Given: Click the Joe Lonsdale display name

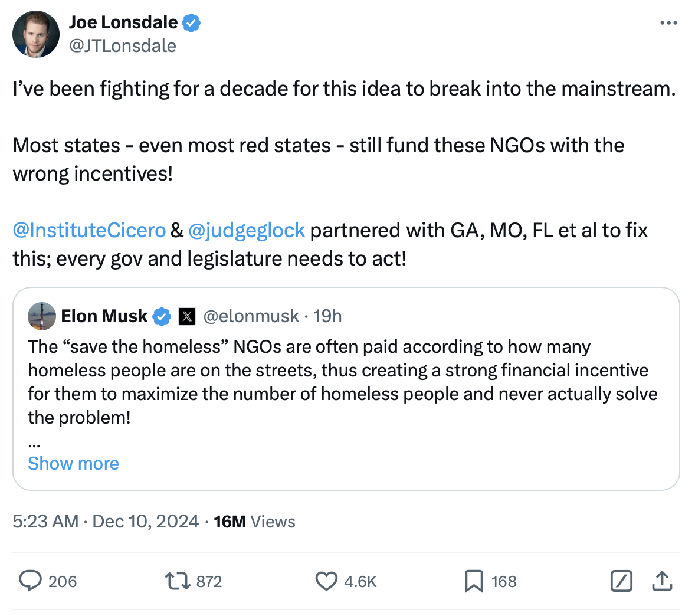Looking at the screenshot, I should click(123, 22).
